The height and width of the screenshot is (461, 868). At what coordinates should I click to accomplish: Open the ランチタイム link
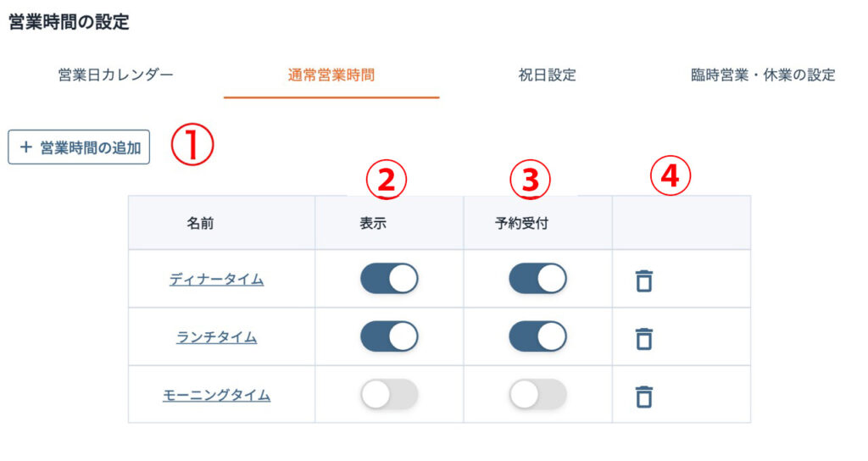[216, 337]
